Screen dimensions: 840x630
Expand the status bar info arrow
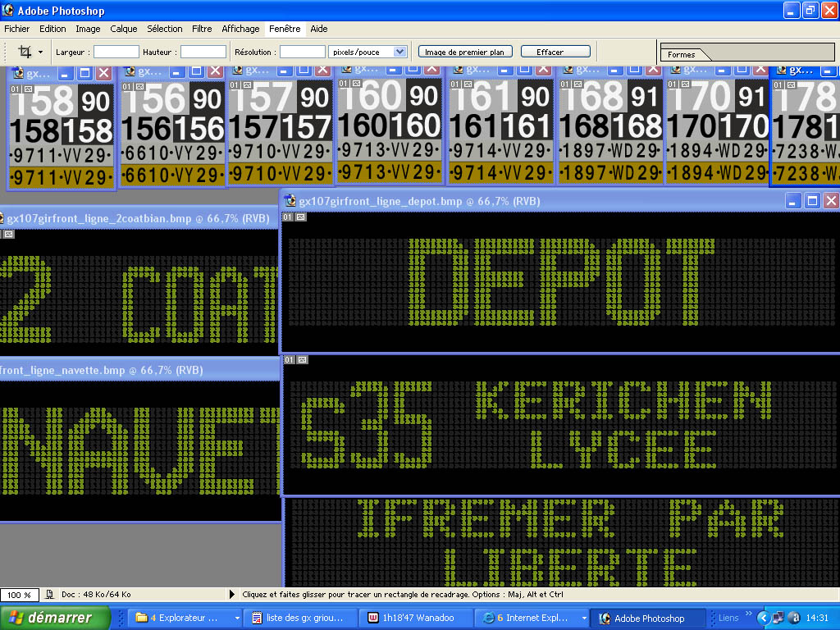pos(232,595)
